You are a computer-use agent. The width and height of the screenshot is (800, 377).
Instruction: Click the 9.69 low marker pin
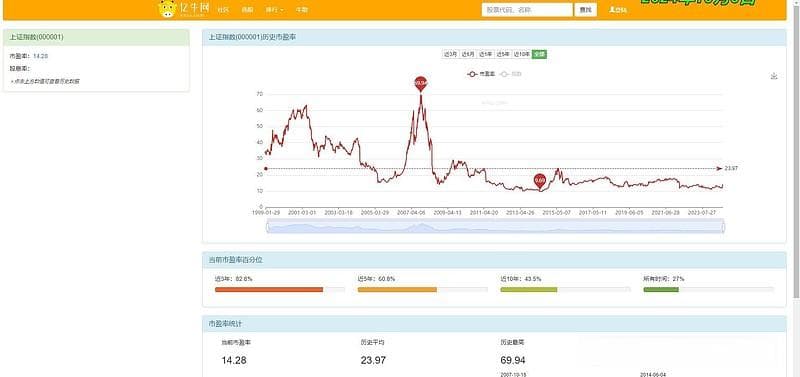coord(540,181)
